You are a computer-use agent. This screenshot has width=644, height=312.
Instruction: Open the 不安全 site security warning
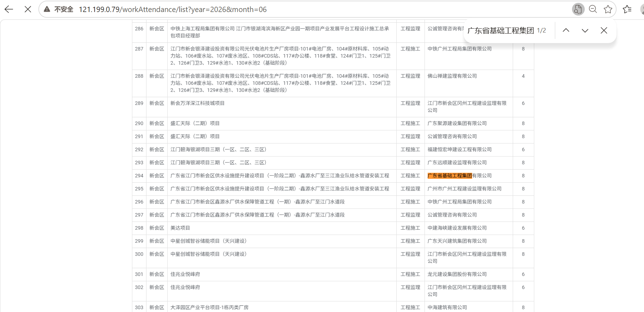59,10
